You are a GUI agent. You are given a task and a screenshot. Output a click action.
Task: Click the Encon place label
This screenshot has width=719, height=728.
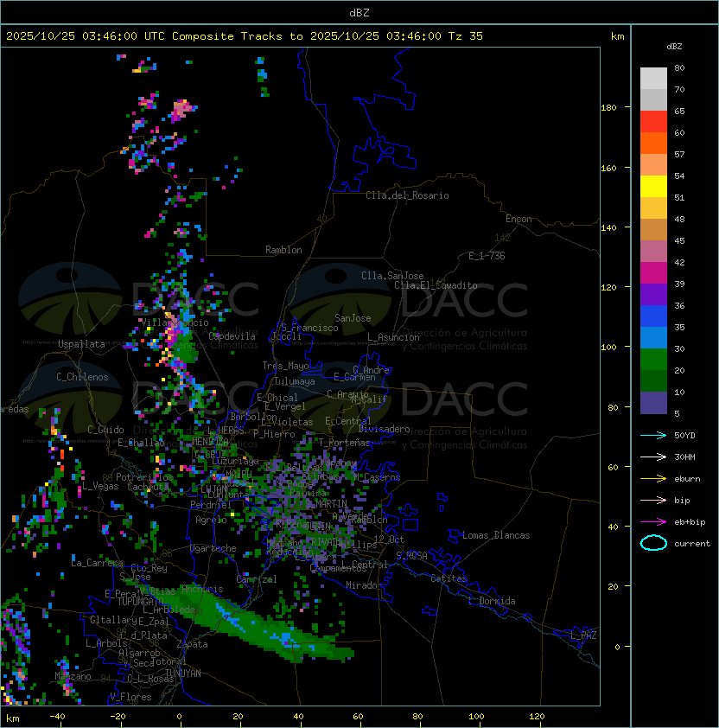tap(519, 219)
